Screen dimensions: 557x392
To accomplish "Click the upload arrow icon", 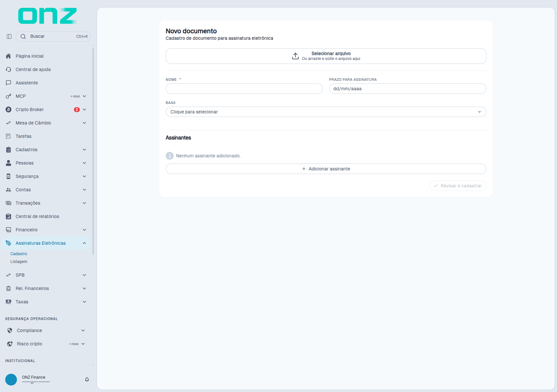I will [295, 56].
